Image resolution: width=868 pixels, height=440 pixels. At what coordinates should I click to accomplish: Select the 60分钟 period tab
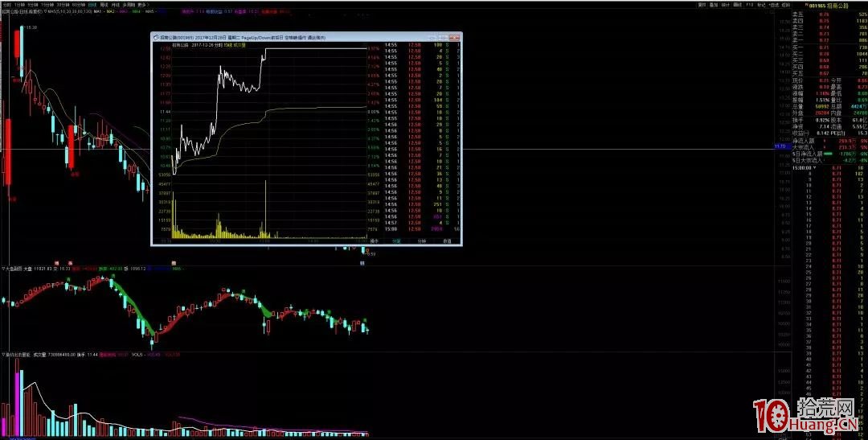coord(78,5)
